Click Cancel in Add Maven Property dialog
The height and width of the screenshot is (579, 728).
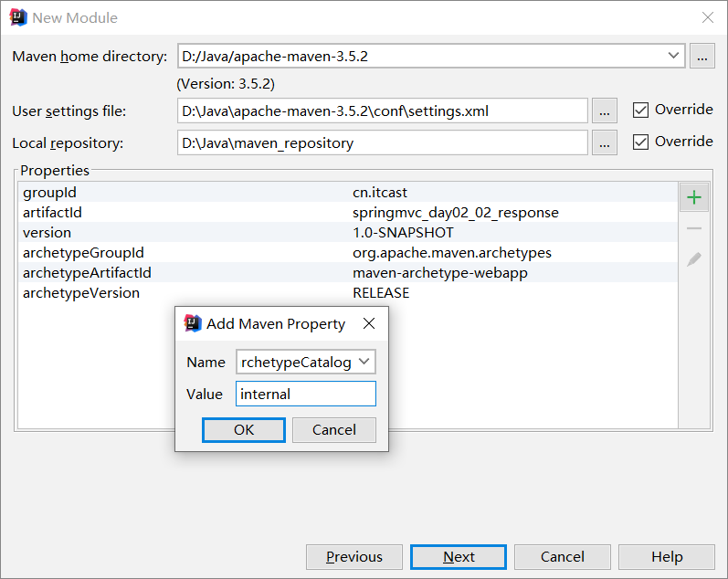click(334, 430)
